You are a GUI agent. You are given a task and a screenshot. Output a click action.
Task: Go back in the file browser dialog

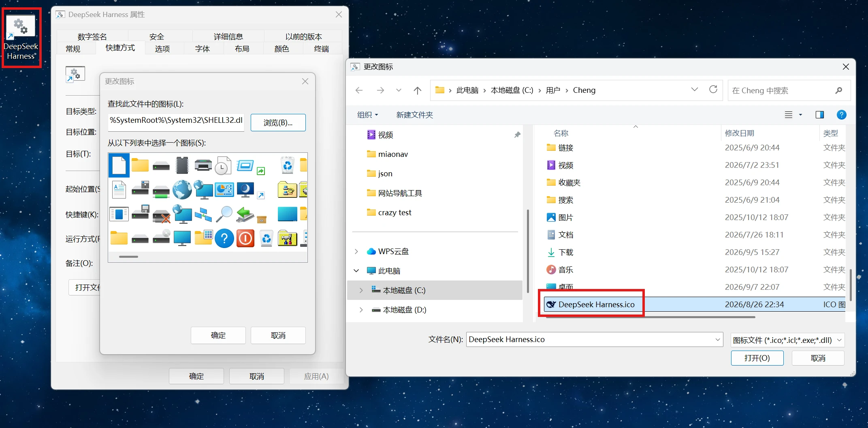[359, 90]
